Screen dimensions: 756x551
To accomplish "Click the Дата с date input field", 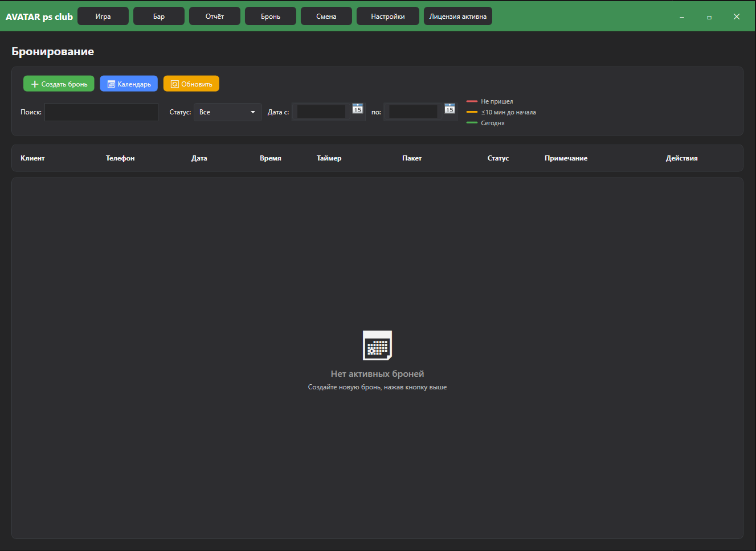I will pos(321,112).
